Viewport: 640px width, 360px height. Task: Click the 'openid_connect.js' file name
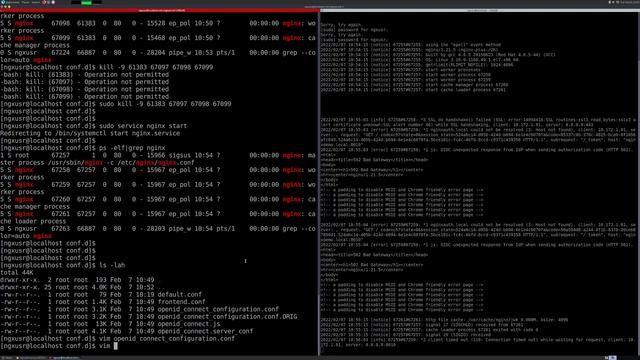[189, 324]
